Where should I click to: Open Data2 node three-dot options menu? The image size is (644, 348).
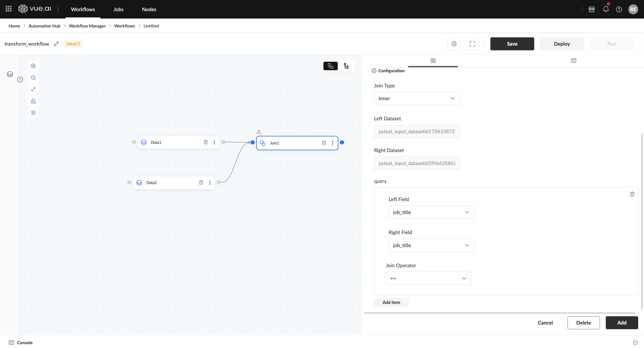[210, 183]
